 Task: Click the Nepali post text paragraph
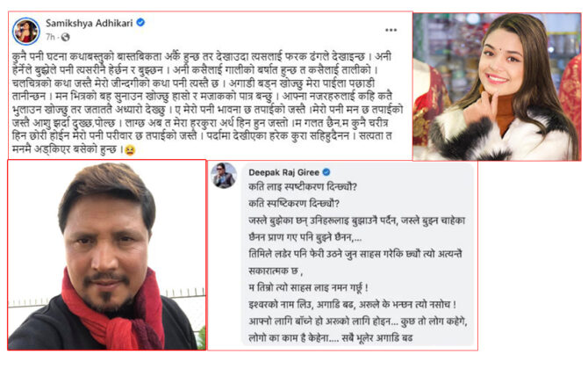tap(207, 103)
